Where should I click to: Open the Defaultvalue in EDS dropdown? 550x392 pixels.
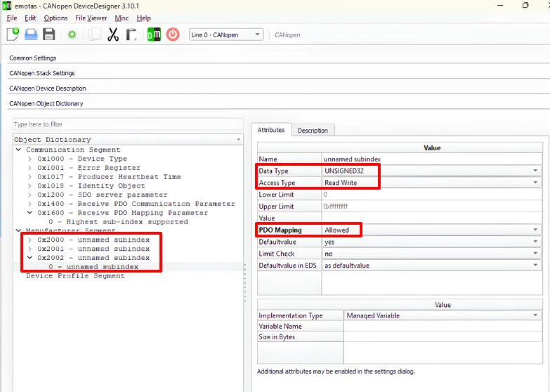click(x=432, y=266)
